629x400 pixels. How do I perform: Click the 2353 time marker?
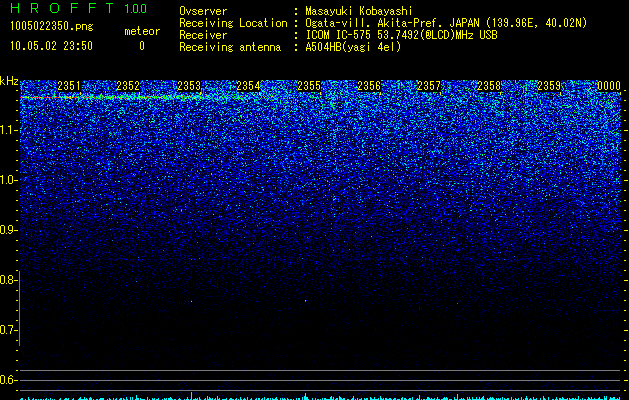(x=189, y=86)
